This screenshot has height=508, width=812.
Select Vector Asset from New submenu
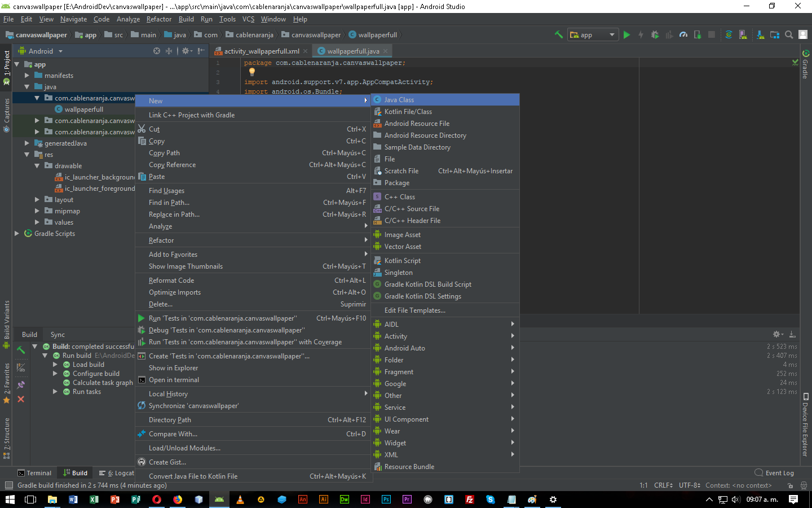(445, 247)
